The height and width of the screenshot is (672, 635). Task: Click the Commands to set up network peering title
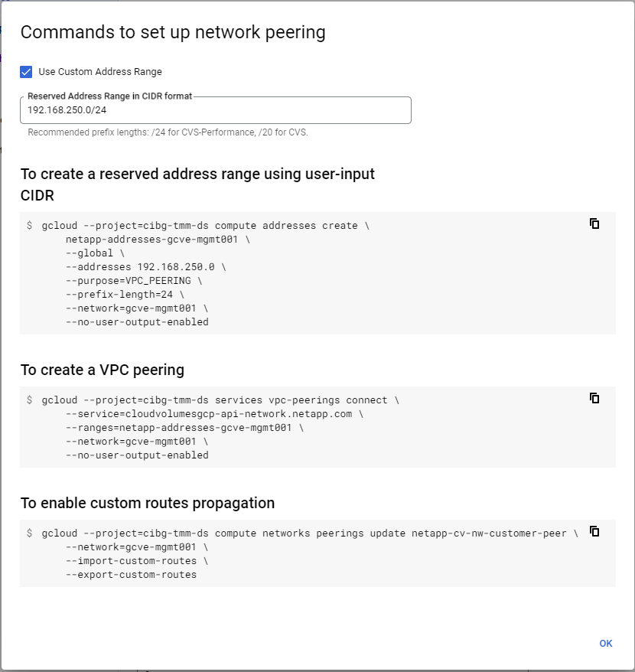173,33
